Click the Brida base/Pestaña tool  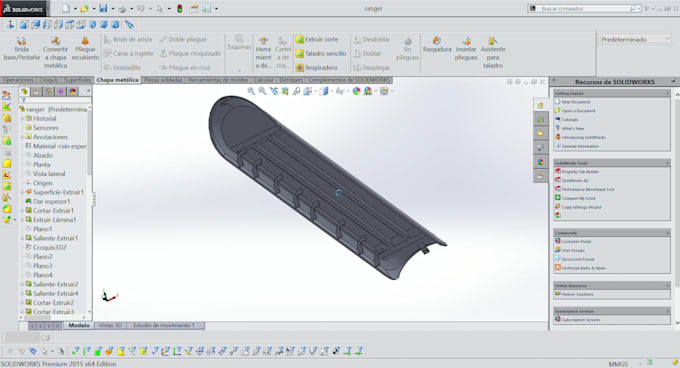coord(21,49)
